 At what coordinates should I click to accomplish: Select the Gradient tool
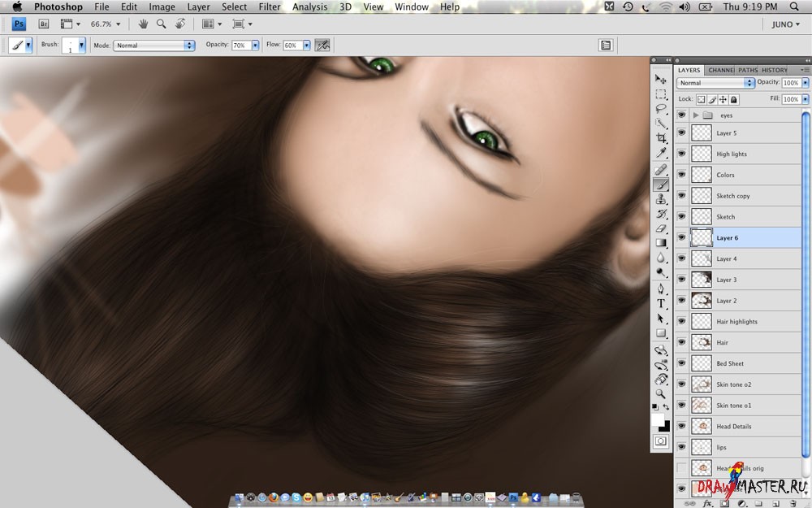click(x=661, y=242)
